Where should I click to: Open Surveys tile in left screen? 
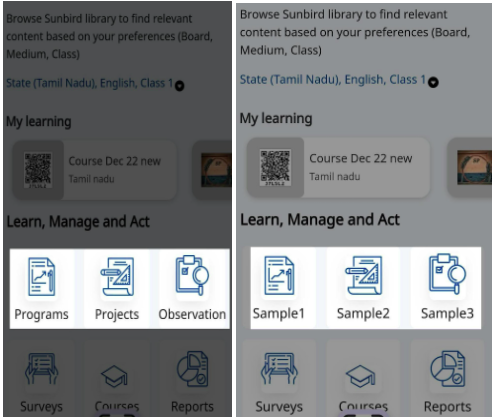tap(41, 378)
